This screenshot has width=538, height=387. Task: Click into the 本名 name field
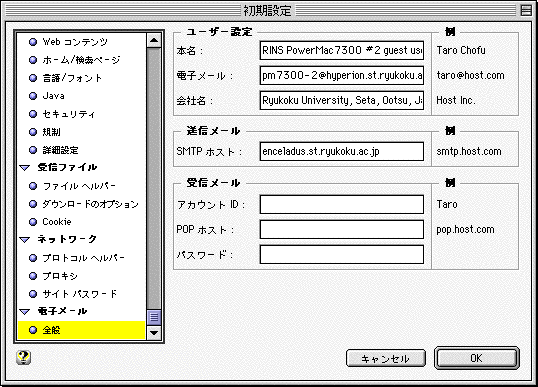point(342,50)
